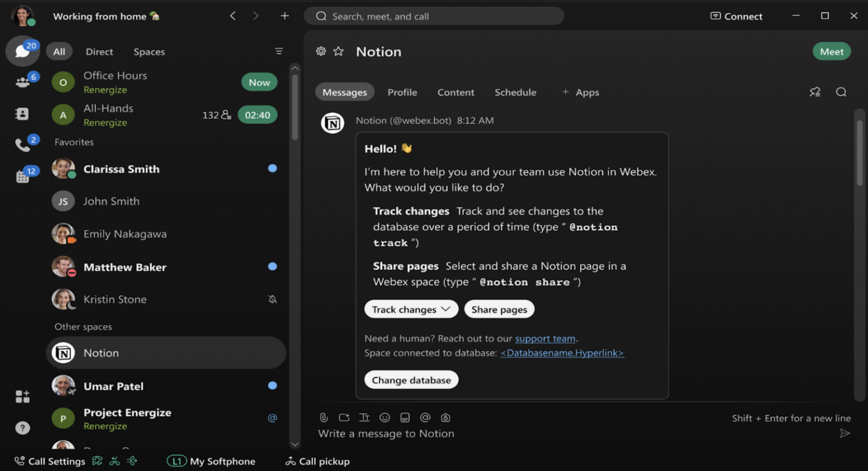Collapse the Other spaces section
This screenshot has height=471, width=868.
click(x=83, y=326)
